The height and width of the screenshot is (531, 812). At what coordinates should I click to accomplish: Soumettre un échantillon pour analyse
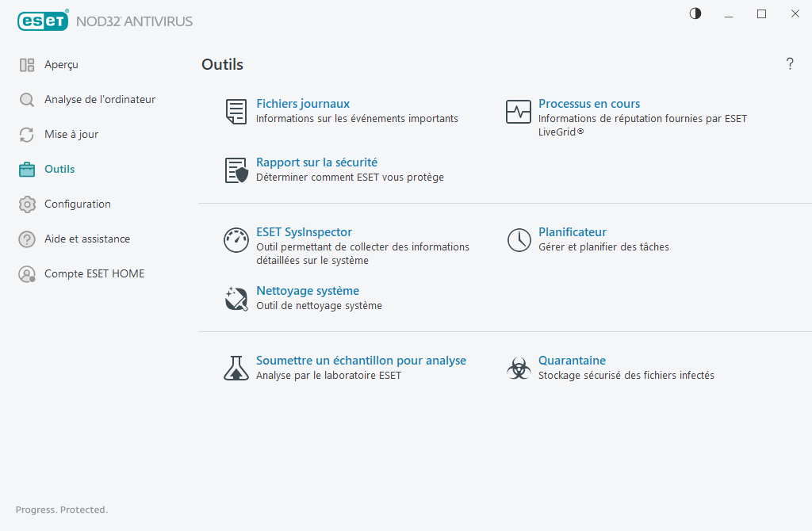click(x=361, y=360)
